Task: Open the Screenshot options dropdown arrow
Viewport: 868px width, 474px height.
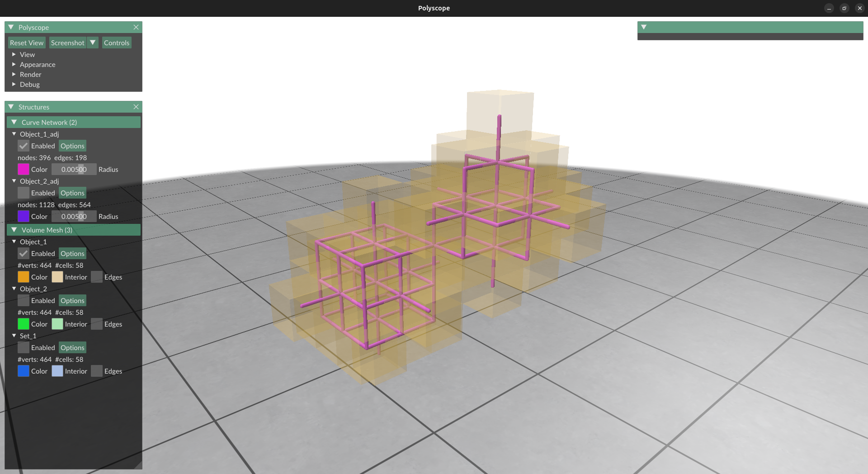Action: tap(93, 43)
